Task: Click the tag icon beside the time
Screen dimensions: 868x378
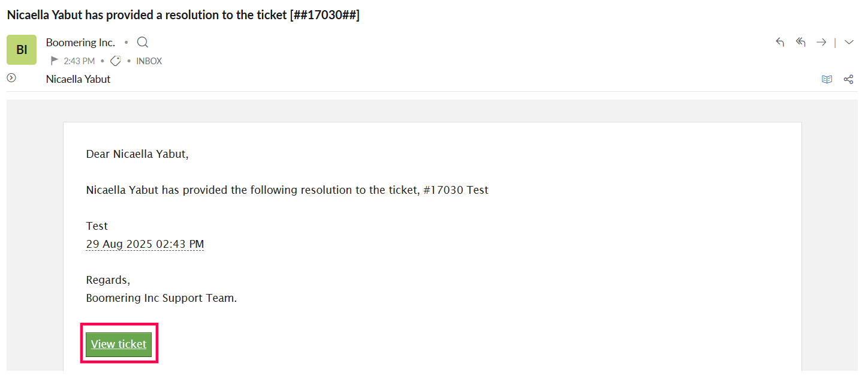Action: coord(116,61)
